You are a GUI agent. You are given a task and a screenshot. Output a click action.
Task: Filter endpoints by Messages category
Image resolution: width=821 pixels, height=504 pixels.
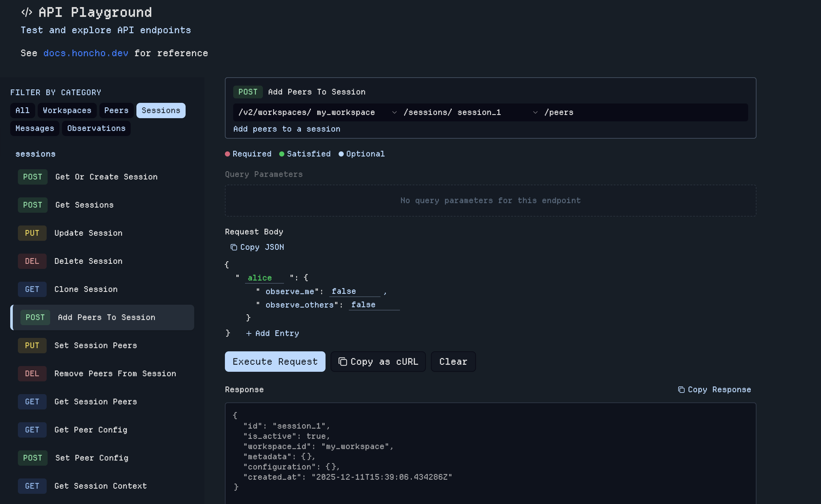pos(35,128)
